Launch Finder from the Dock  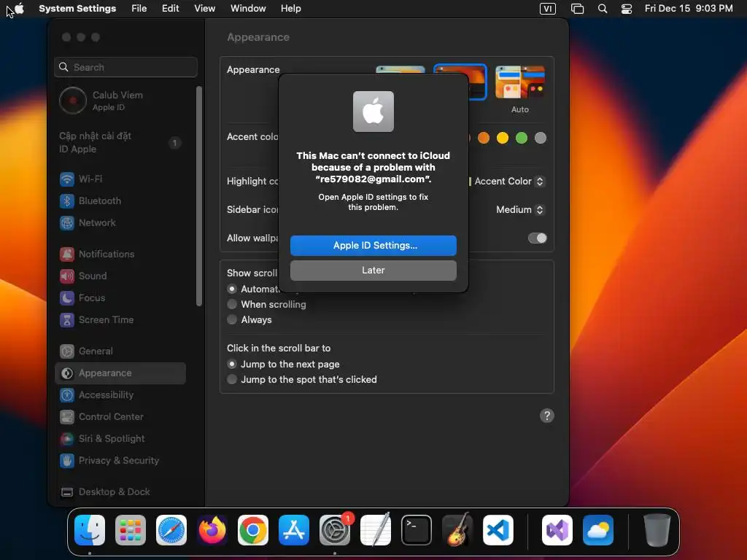(x=90, y=530)
